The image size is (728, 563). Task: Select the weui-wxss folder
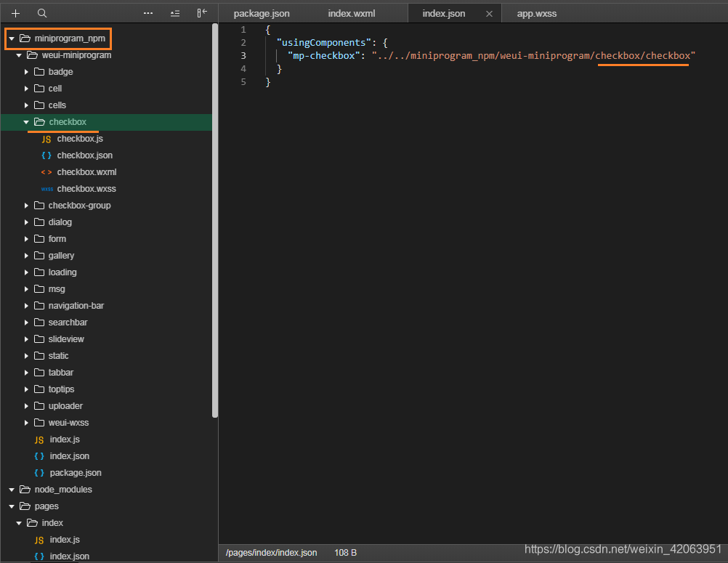click(x=68, y=423)
